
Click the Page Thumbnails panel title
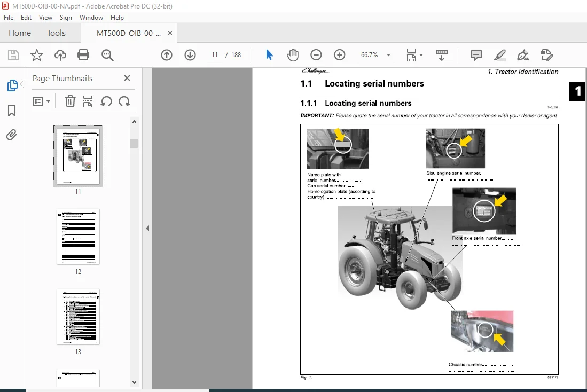click(62, 79)
